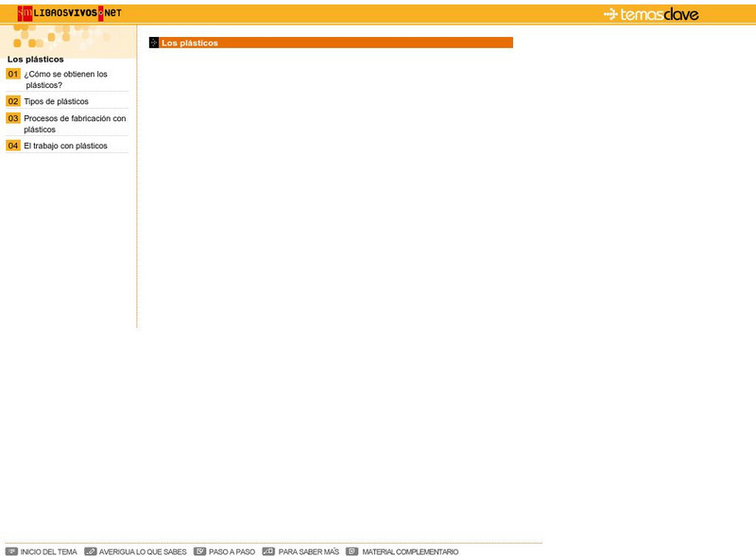Click the Material complementario icon
Screen dimensions: 756x556
(x=352, y=551)
